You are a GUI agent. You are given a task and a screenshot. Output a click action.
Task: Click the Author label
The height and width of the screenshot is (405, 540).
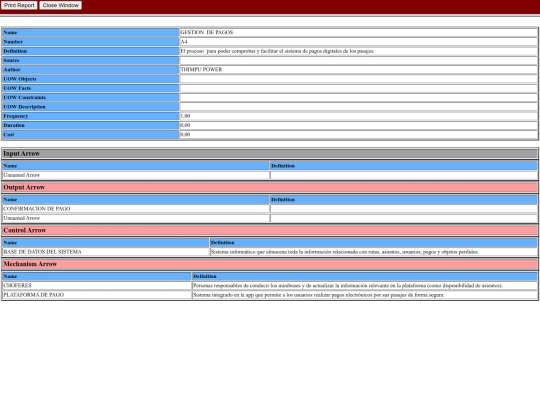tap(12, 70)
